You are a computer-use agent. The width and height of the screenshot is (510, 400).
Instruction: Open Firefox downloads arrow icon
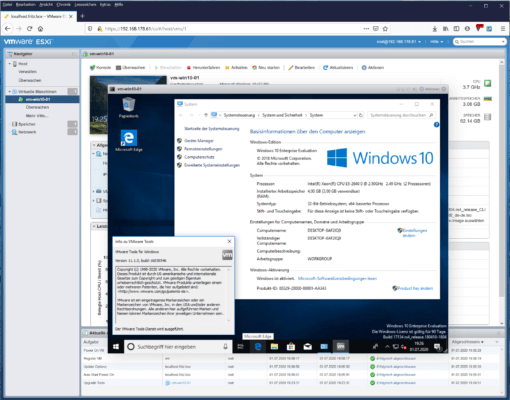(435, 29)
